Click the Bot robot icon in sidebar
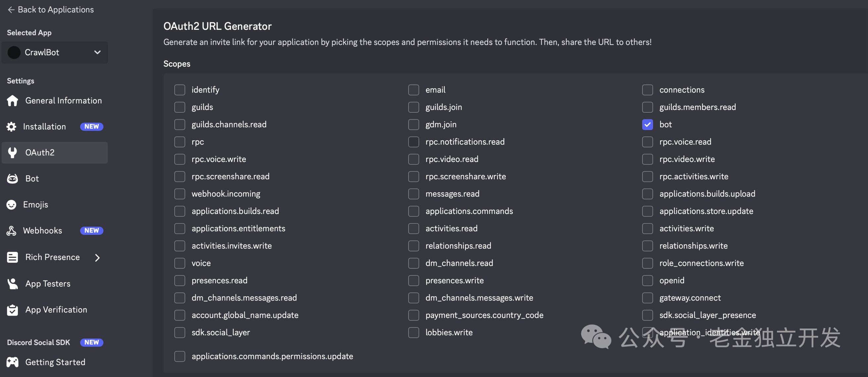 [x=13, y=179]
